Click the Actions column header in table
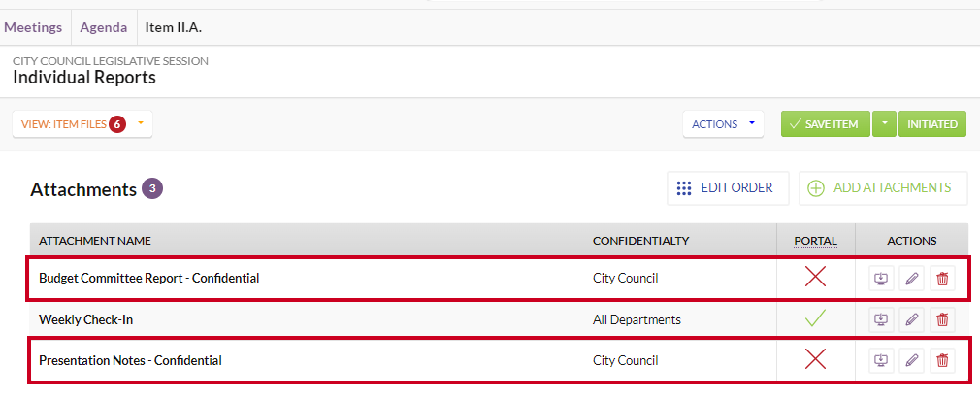980x400 pixels. click(912, 241)
